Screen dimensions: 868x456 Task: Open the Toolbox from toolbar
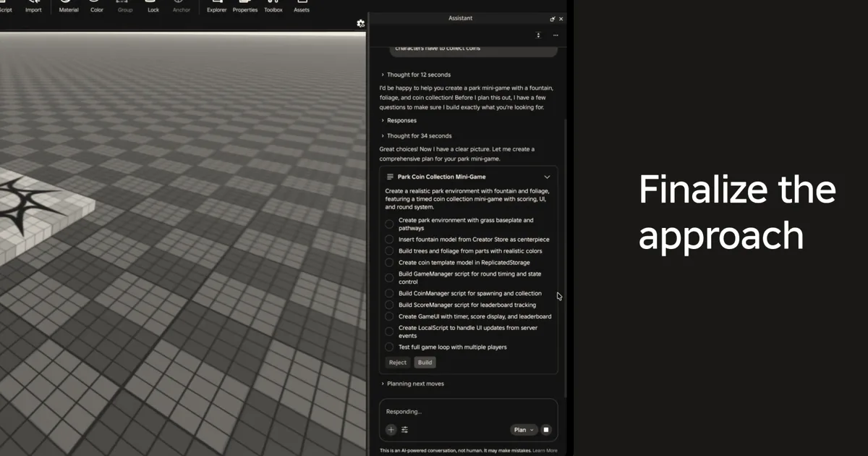coord(273,7)
